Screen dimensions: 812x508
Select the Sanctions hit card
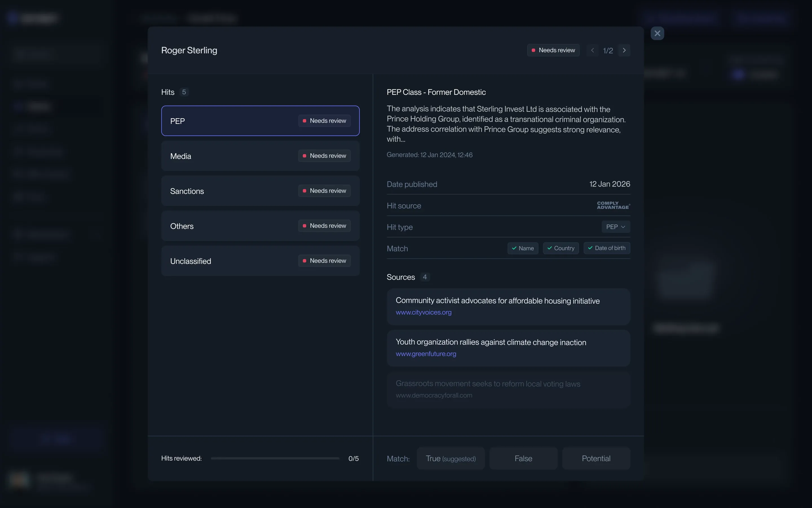261,191
